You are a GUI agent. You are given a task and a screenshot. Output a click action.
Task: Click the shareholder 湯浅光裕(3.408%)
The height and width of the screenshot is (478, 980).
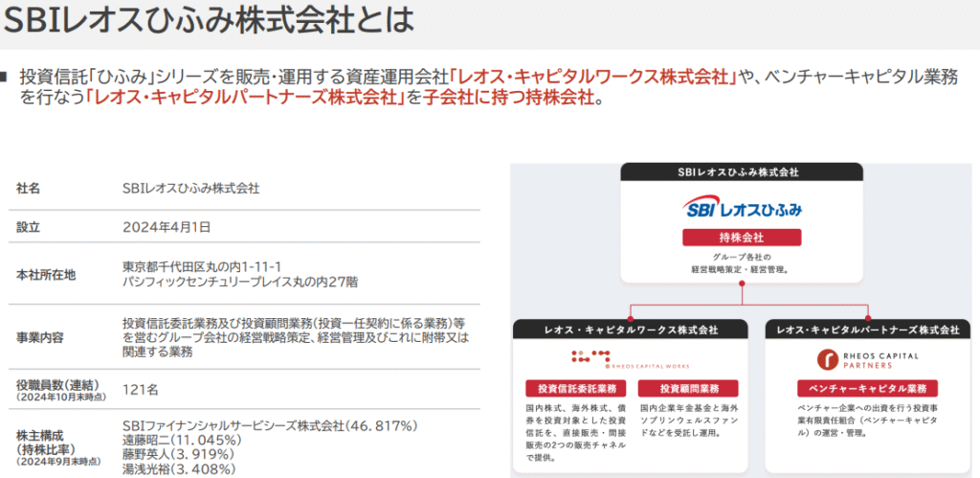click(181, 468)
